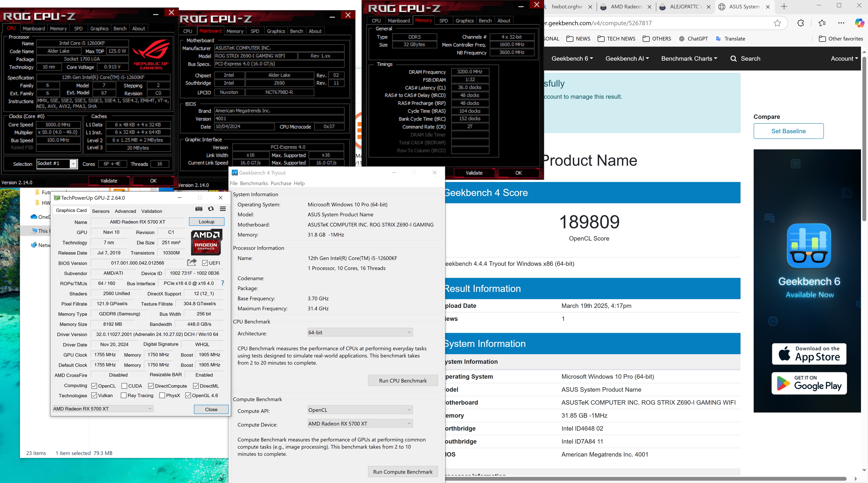Image resolution: width=868 pixels, height=483 pixels.
Task: Select SPD tab in Memory CPU-Z window
Action: pyautogui.click(x=443, y=21)
